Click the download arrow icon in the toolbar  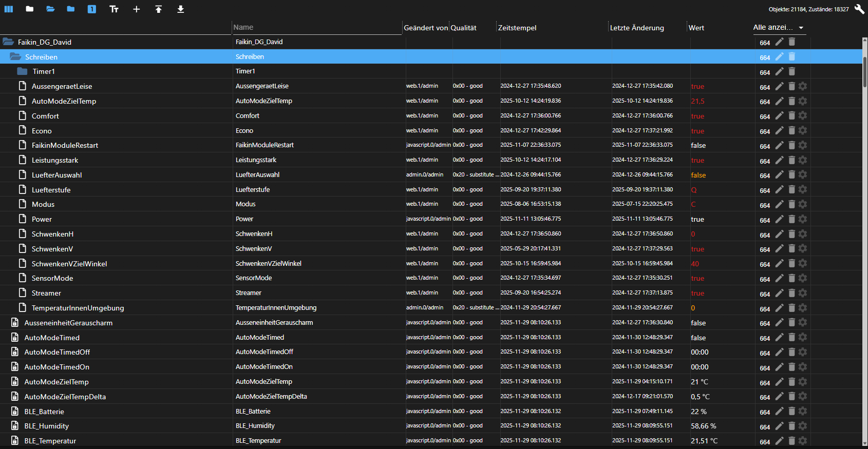tap(181, 9)
